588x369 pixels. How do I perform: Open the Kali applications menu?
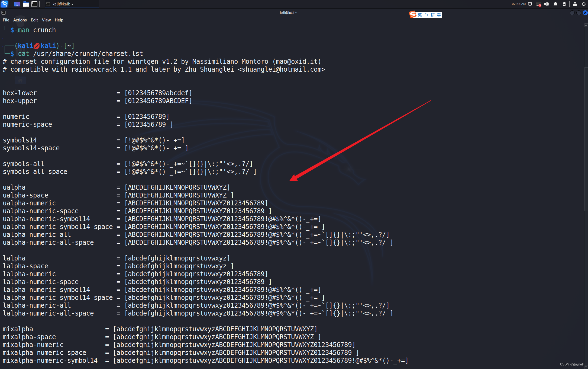(x=4, y=4)
